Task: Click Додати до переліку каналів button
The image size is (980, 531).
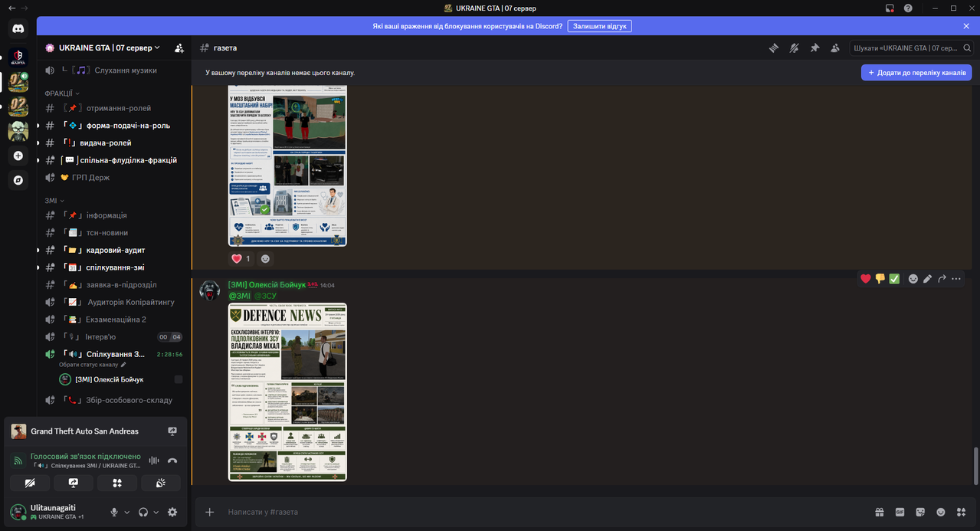Action: tap(916, 73)
